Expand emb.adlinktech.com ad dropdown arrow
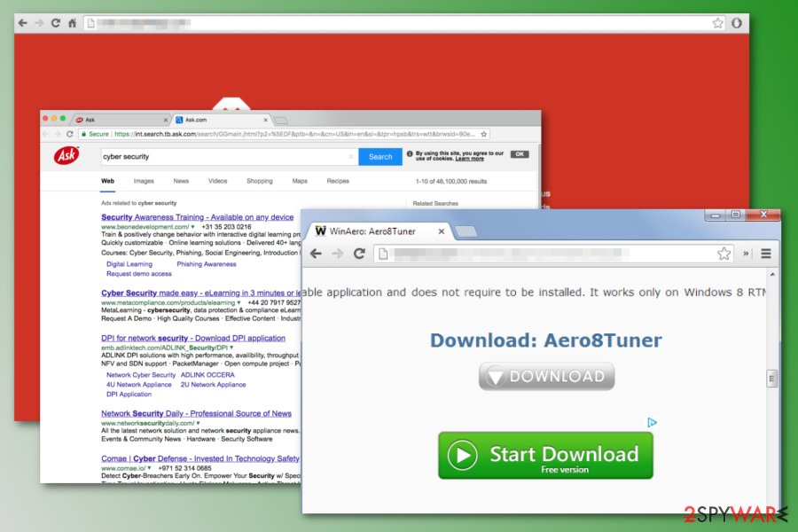Image resolution: width=798 pixels, height=532 pixels. tap(231, 348)
